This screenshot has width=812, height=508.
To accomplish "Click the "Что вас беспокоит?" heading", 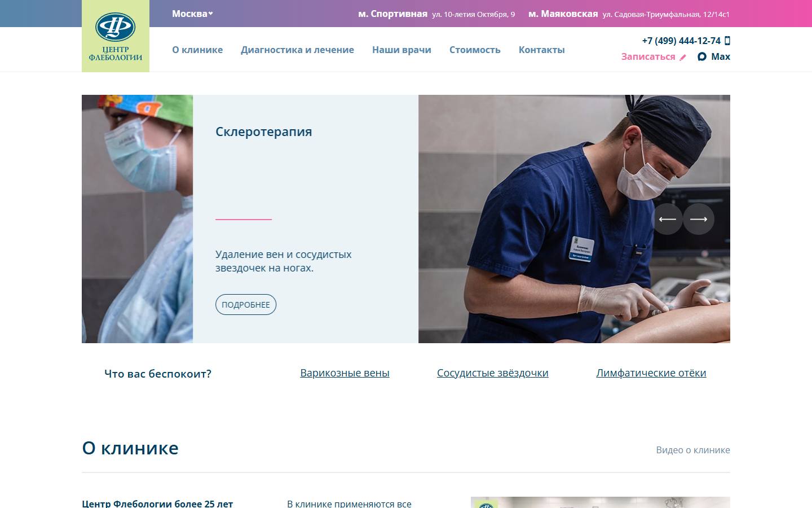I will point(158,374).
